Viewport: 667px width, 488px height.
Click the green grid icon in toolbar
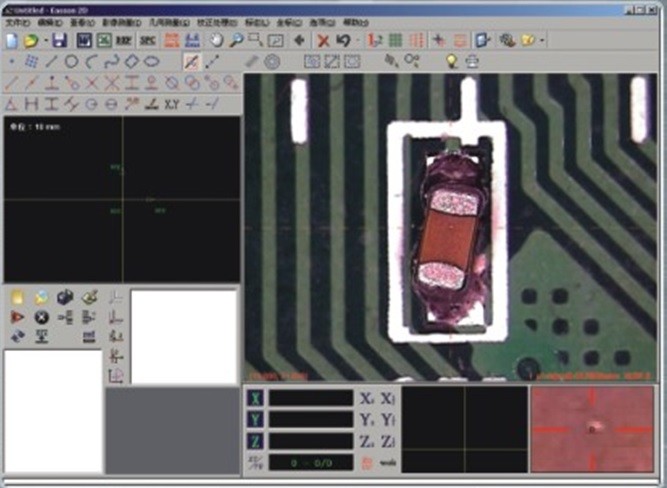pos(396,40)
